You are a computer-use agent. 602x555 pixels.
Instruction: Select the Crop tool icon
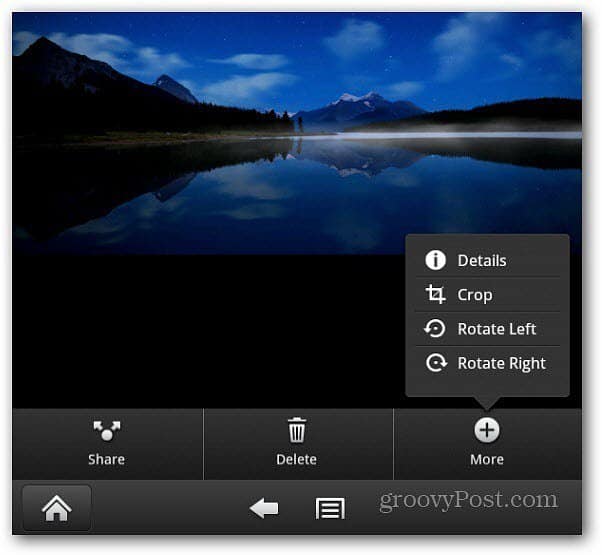435,294
